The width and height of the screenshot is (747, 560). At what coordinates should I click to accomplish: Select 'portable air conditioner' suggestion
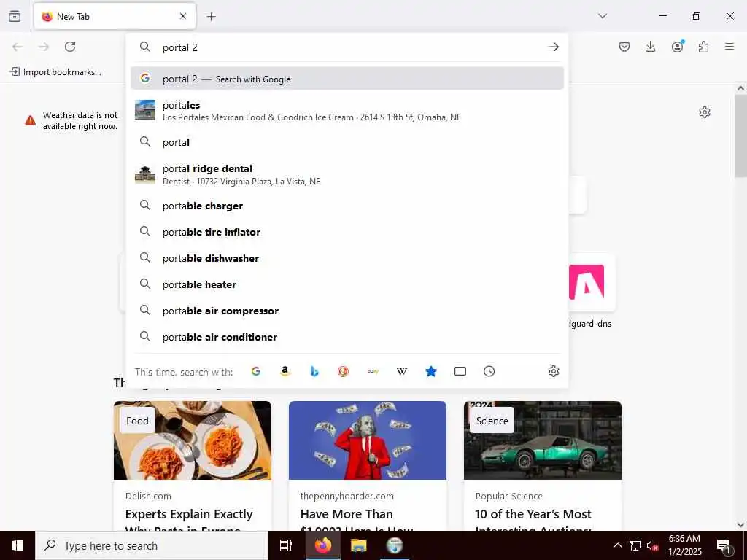347,337
